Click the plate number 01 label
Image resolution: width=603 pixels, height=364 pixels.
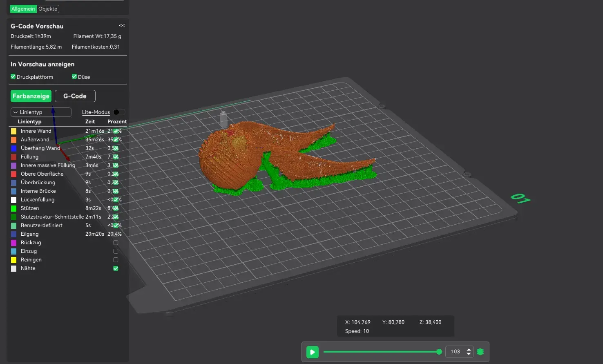[520, 199]
